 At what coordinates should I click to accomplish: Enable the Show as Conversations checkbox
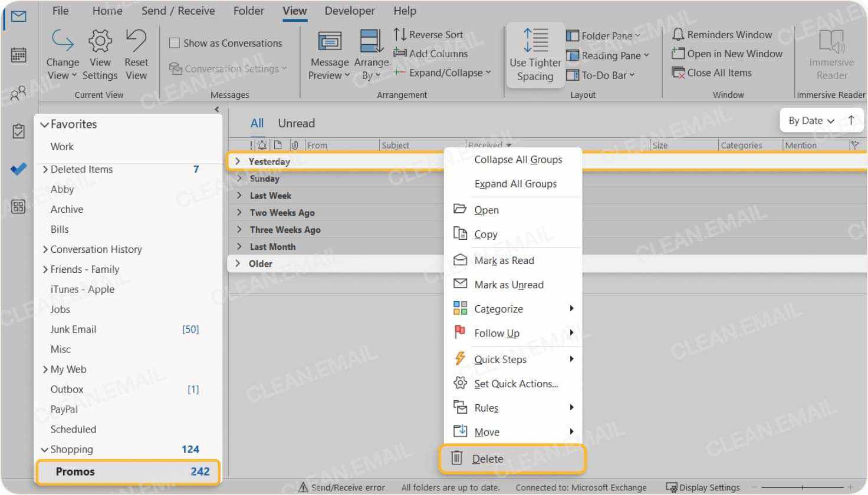click(175, 42)
